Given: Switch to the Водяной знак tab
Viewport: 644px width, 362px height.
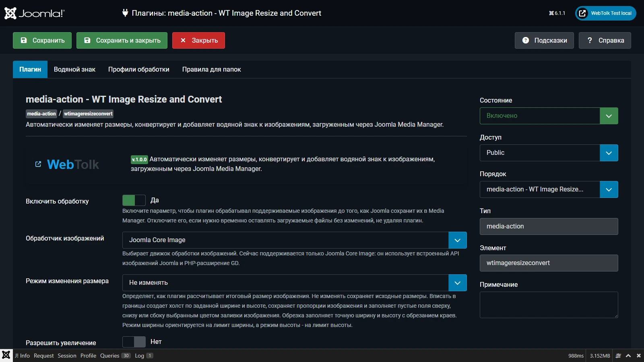Looking at the screenshot, I should 74,70.
